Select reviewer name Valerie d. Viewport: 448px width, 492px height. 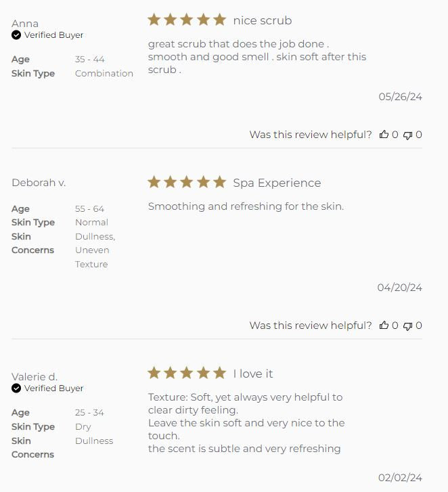click(35, 377)
